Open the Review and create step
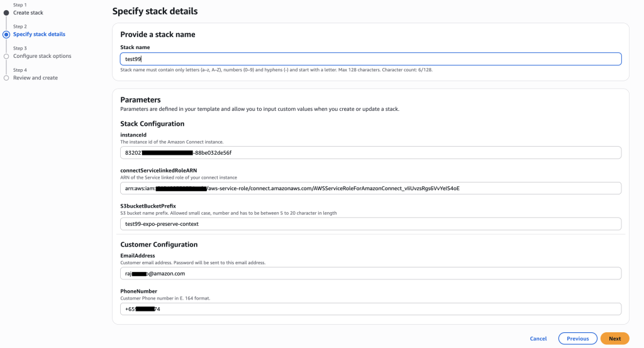644x348 pixels. tap(35, 78)
